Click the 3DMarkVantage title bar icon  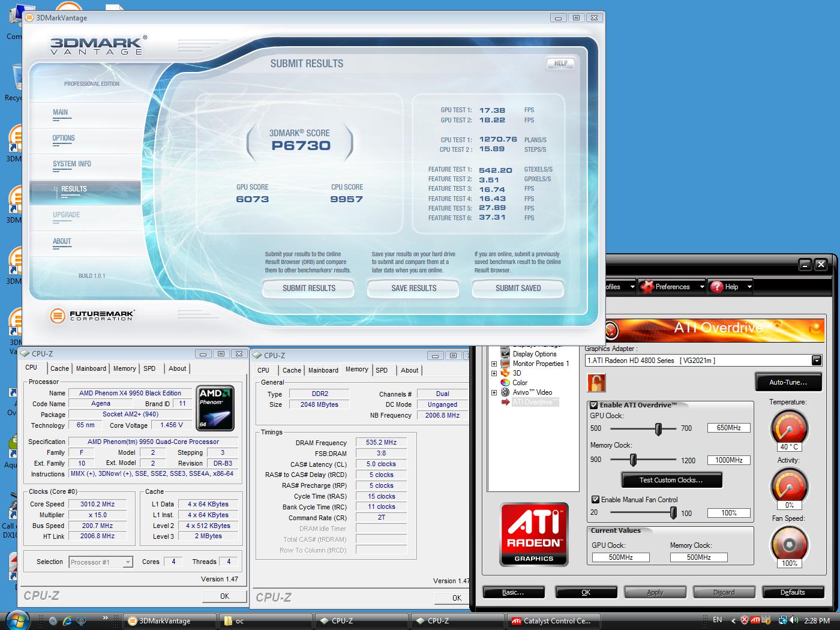[x=30, y=17]
